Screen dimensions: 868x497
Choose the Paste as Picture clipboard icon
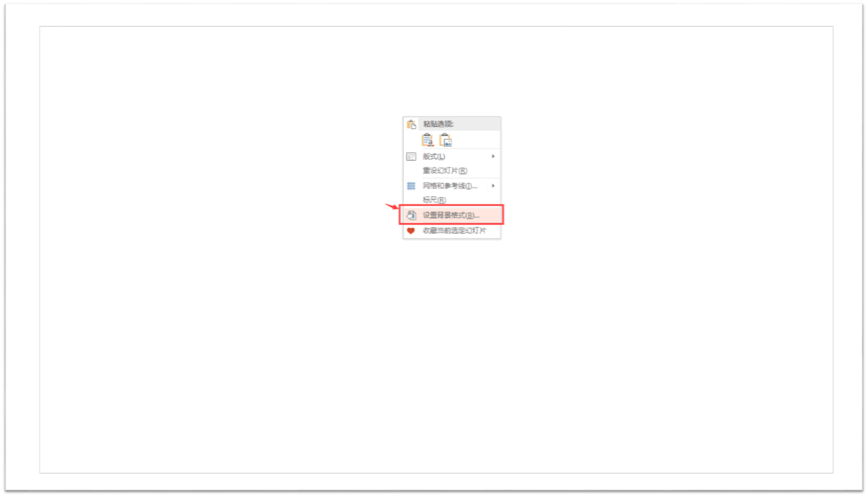[445, 141]
